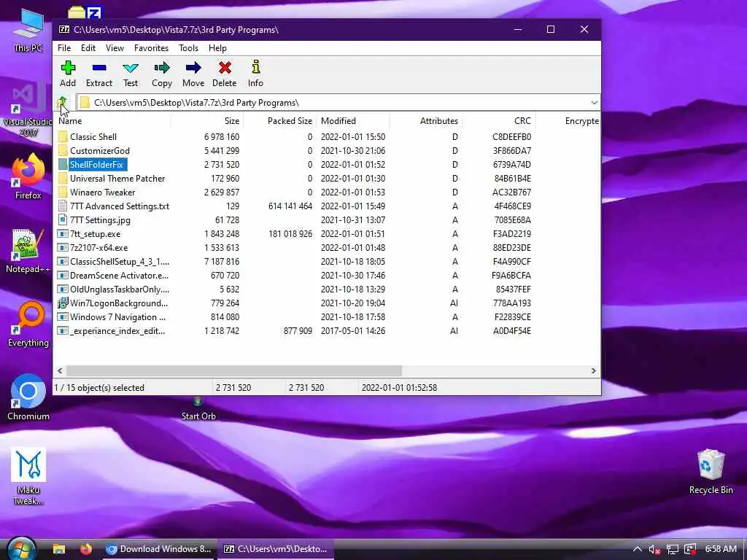The image size is (747, 560).
Task: Sort the list by Name column
Action: pos(112,121)
